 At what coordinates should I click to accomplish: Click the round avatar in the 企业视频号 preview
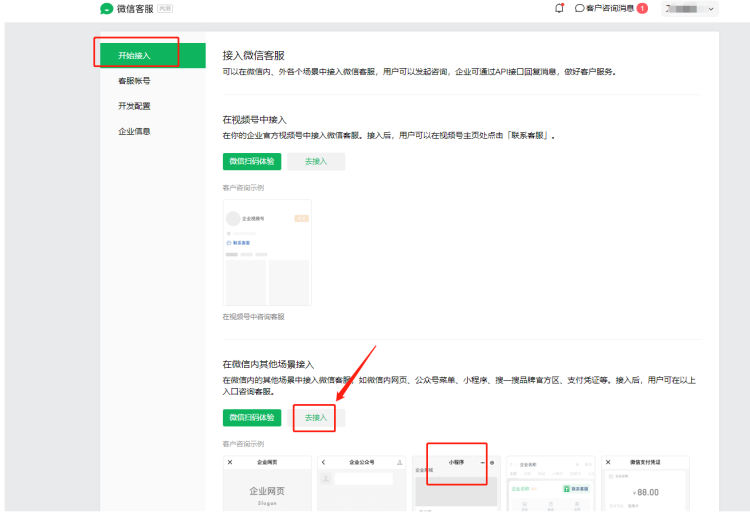[x=233, y=219]
